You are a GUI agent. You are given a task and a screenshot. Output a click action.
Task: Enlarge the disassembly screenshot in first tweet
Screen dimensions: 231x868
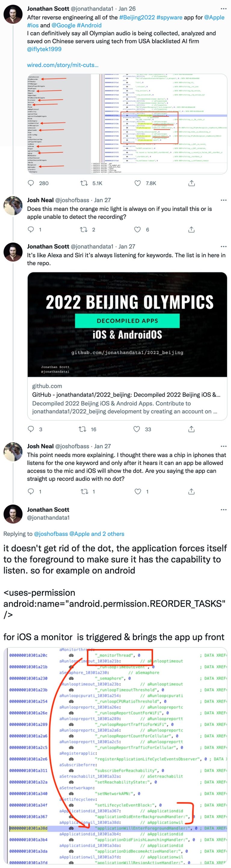(x=127, y=124)
